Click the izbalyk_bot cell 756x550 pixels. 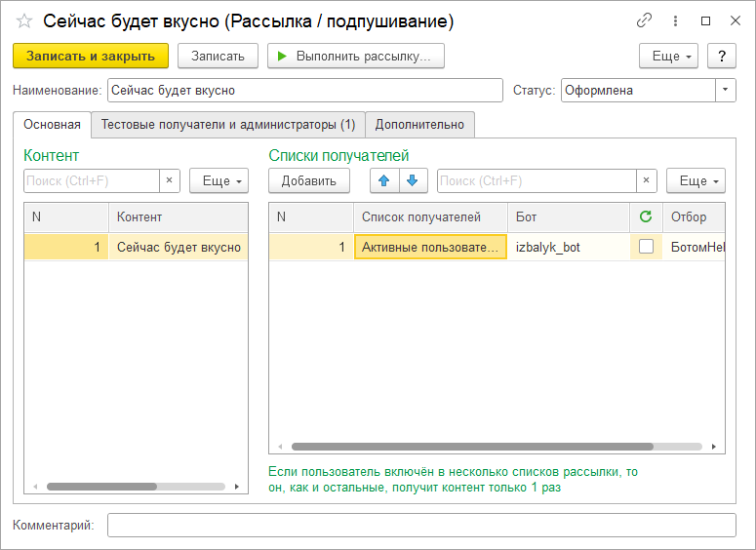coord(569,247)
